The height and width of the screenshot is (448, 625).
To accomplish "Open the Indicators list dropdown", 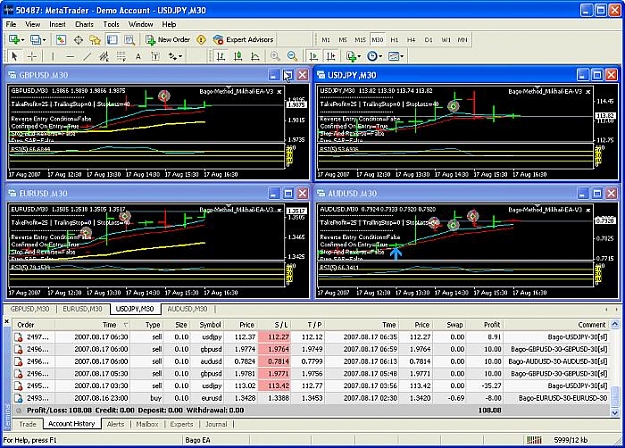I will (x=353, y=57).
